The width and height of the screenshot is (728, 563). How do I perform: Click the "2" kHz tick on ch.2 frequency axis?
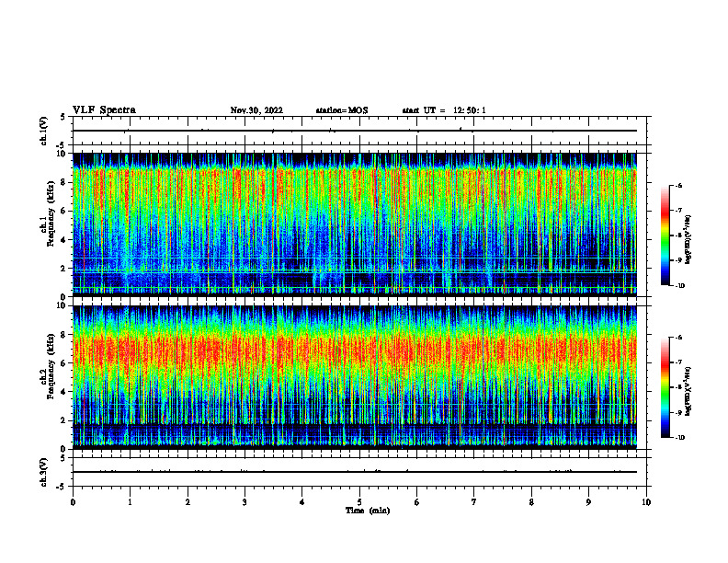(x=63, y=420)
